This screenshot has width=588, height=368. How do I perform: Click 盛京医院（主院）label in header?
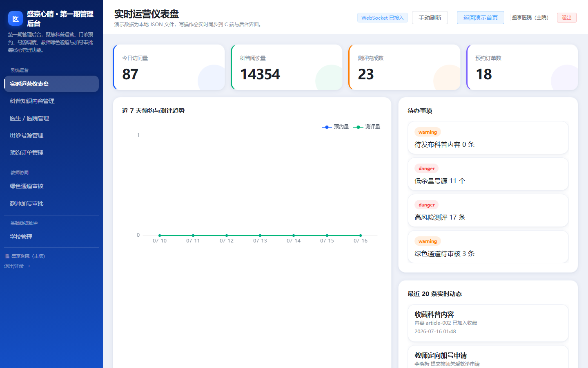[x=530, y=18]
